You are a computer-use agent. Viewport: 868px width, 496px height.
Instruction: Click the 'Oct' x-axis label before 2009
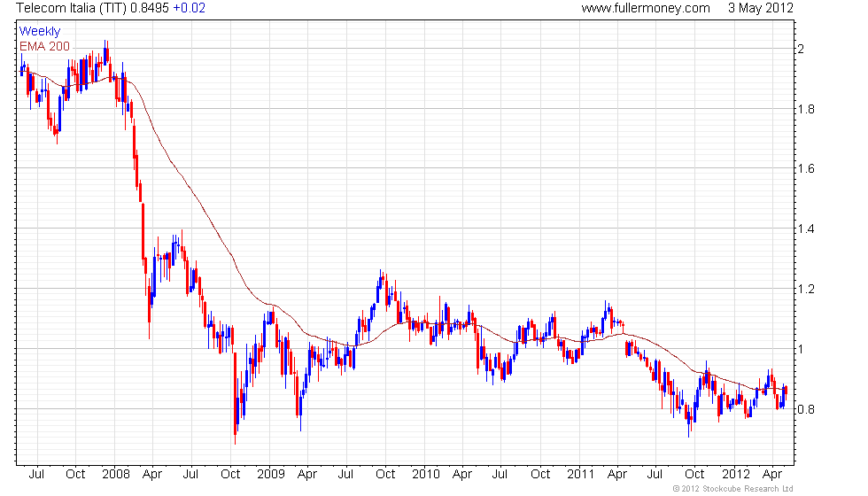230,475
